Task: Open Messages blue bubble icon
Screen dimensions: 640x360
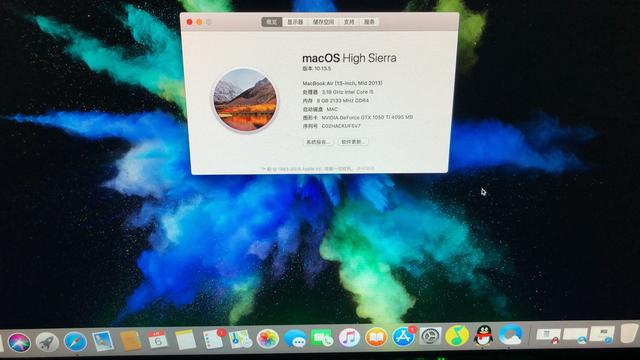Action: point(295,338)
